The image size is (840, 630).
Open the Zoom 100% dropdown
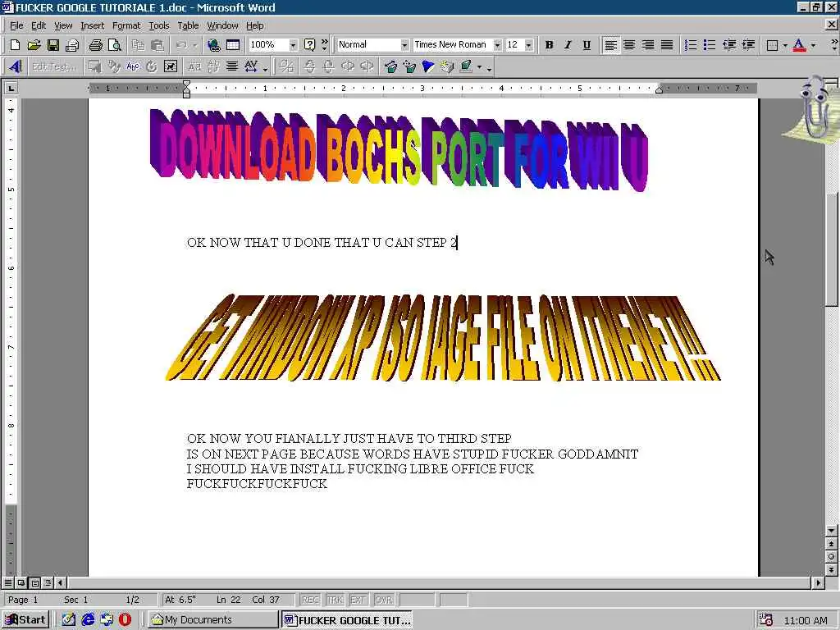coord(293,45)
